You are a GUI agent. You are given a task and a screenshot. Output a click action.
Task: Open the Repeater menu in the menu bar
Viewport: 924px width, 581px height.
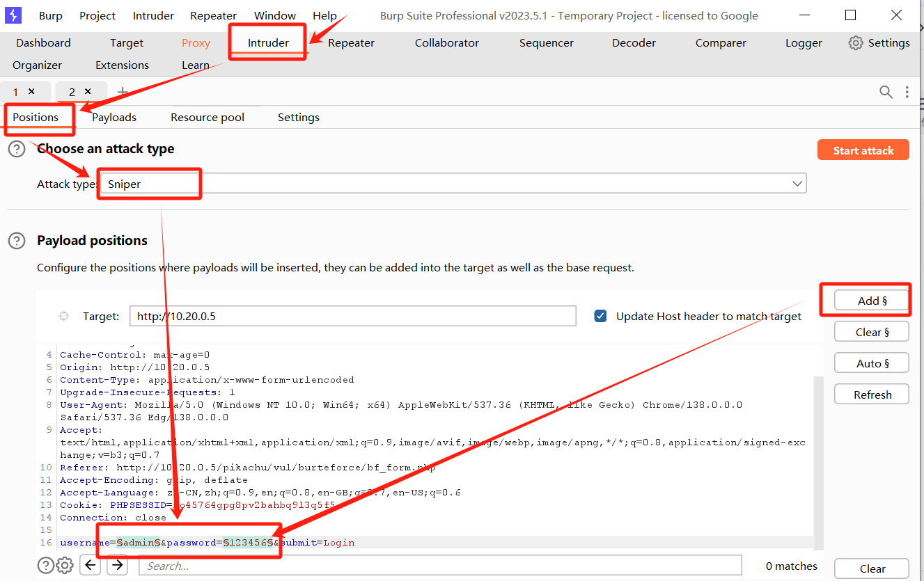point(214,15)
